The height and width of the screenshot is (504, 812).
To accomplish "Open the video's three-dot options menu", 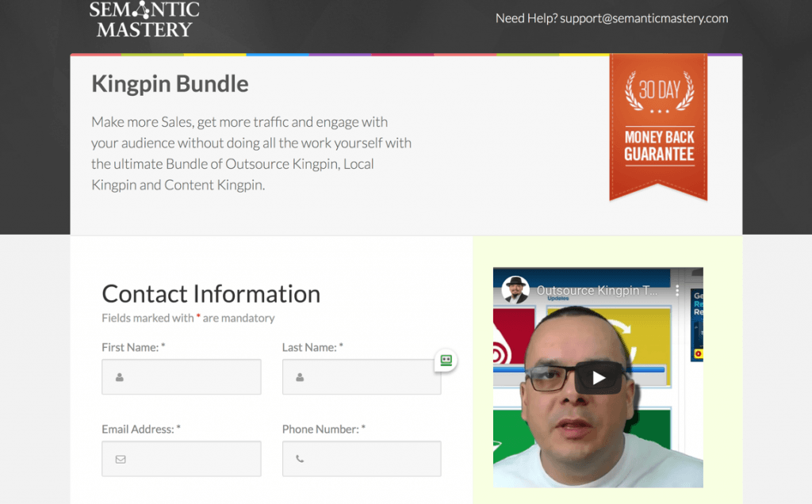I will 677,290.
